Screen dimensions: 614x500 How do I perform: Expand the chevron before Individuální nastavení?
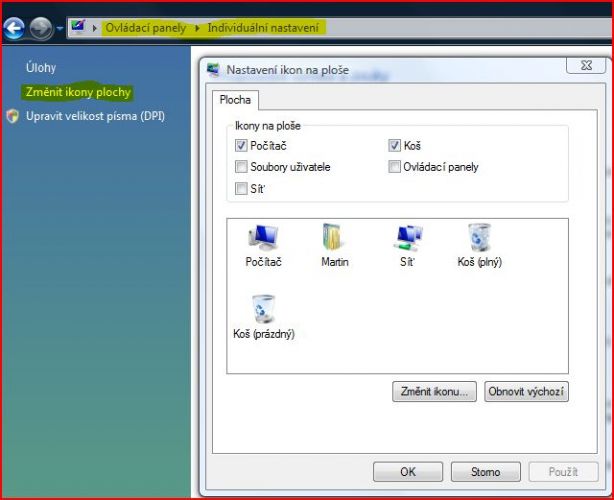[x=197, y=28]
